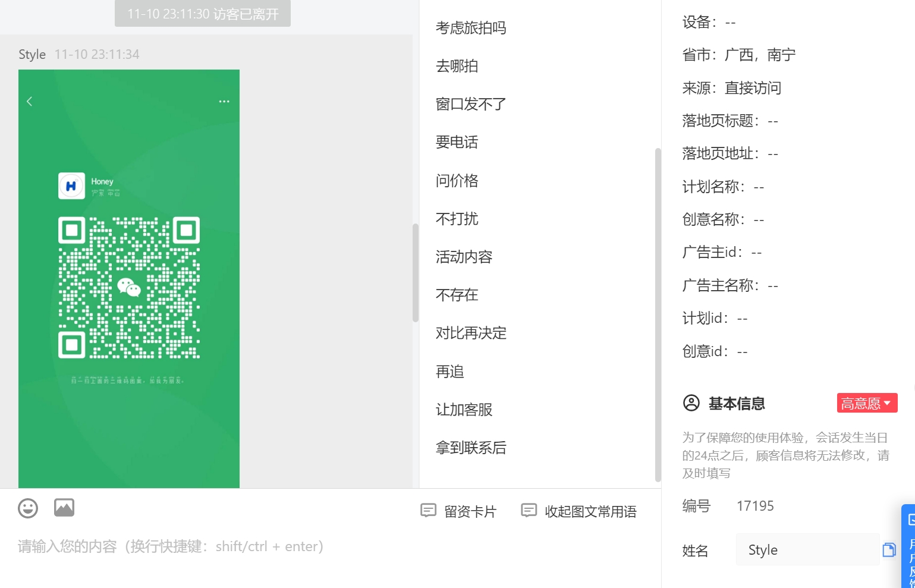
Task: Open the WeChat QR code image
Action: click(129, 288)
